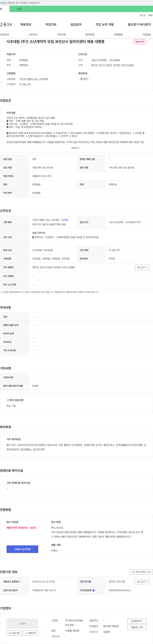Screen dimensions: 153x644
Task: Open 지도 보기 for 경기도 안산시청
Action: coord(142,581)
